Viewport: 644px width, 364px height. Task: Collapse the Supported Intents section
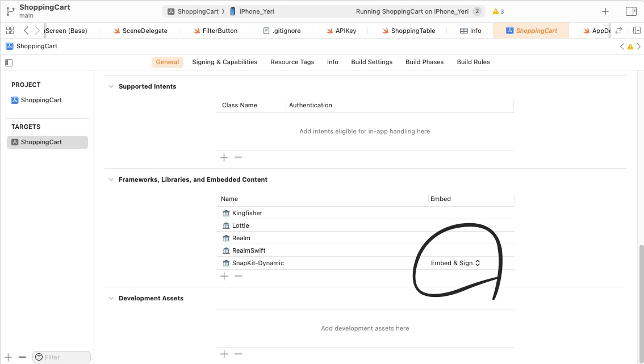[x=111, y=86]
